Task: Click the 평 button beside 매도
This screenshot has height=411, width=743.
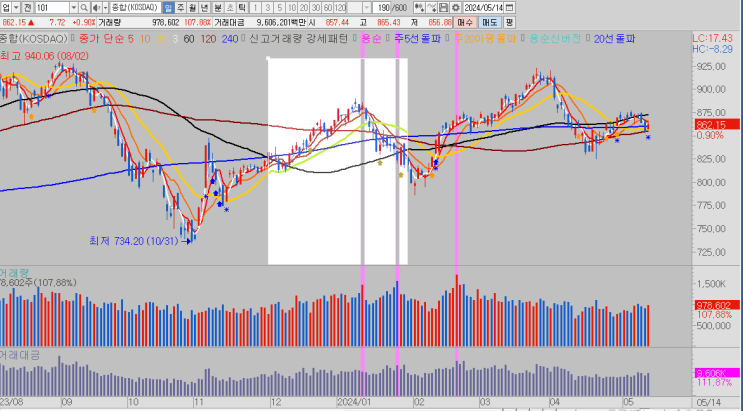Action: tap(509, 22)
